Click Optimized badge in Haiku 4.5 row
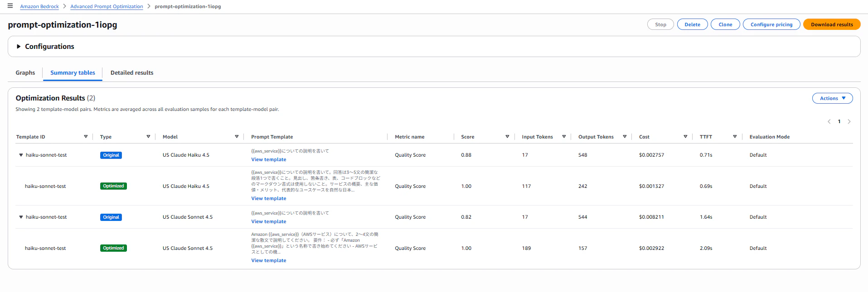The image size is (868, 292). 113,186
